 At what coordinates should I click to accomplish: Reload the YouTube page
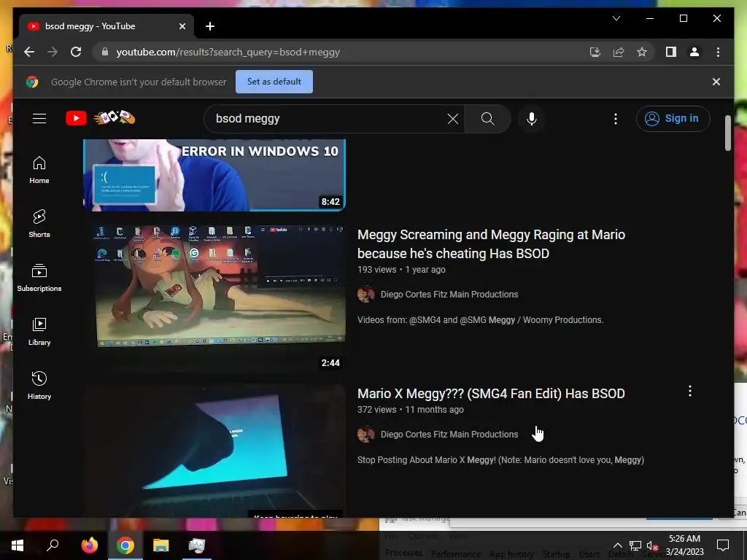[76, 52]
